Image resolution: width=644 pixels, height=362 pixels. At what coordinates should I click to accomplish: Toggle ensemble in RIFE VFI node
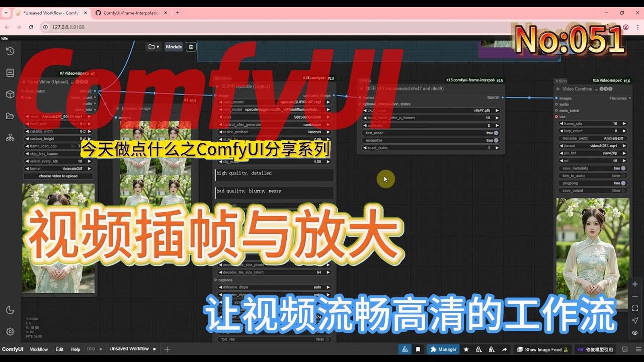431,140
